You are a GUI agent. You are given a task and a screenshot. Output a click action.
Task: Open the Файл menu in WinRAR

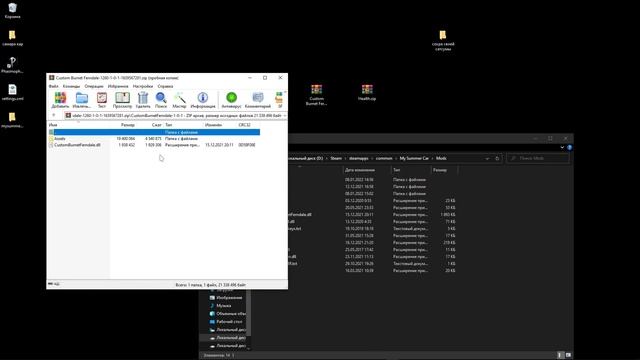pos(53,87)
